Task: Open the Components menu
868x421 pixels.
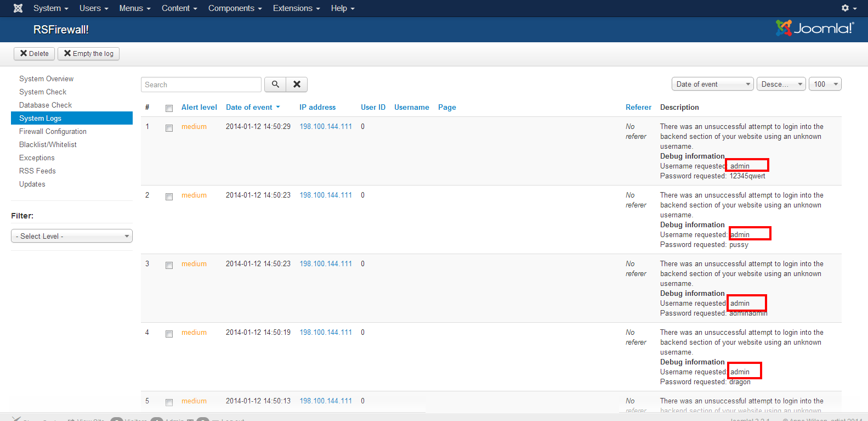Action: 235,8
